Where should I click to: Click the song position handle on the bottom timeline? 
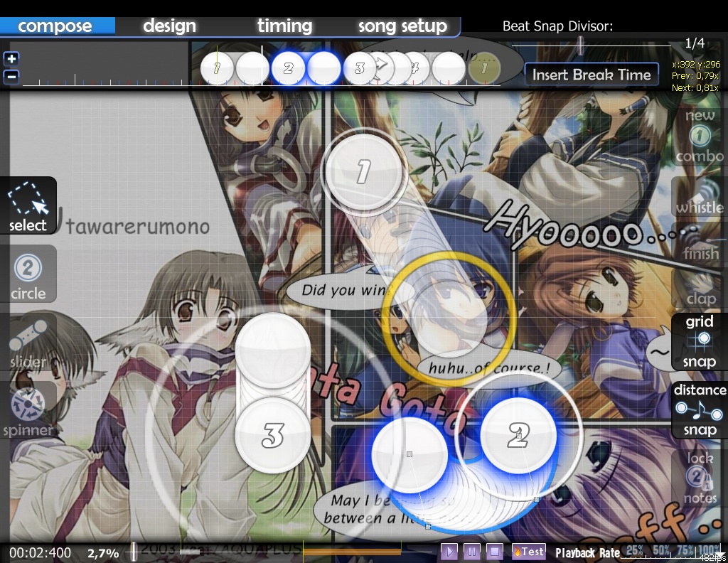click(x=134, y=552)
